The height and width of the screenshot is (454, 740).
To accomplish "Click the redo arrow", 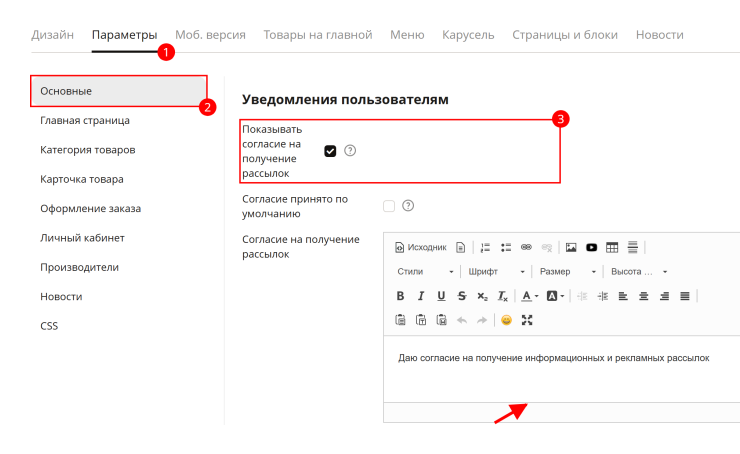I will pyautogui.click(x=482, y=320).
